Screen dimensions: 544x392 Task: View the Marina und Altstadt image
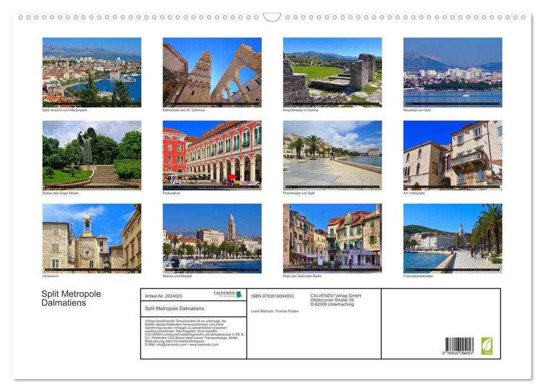pyautogui.click(x=212, y=239)
